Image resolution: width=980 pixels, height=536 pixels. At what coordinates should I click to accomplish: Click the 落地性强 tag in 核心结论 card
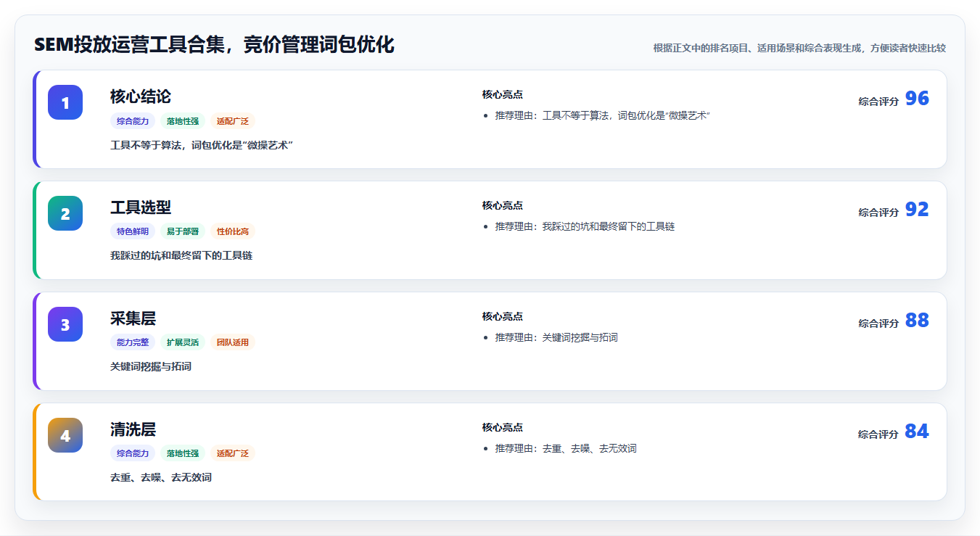click(x=183, y=121)
